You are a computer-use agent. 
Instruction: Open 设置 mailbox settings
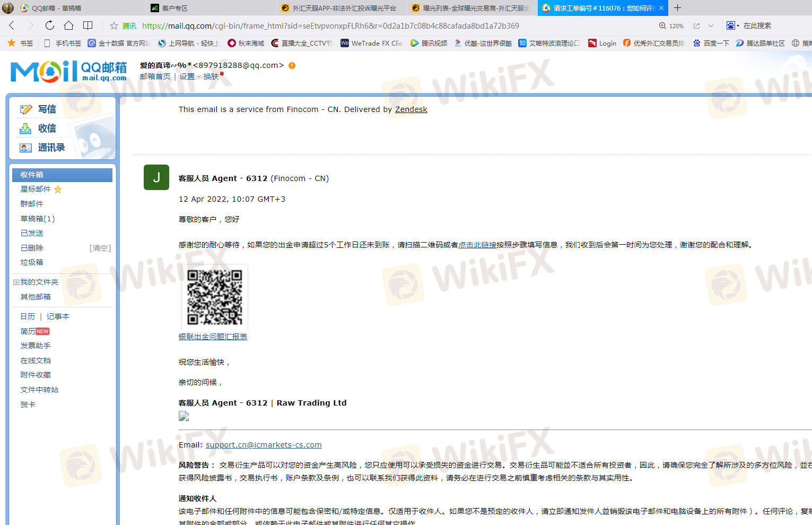pyautogui.click(x=187, y=76)
